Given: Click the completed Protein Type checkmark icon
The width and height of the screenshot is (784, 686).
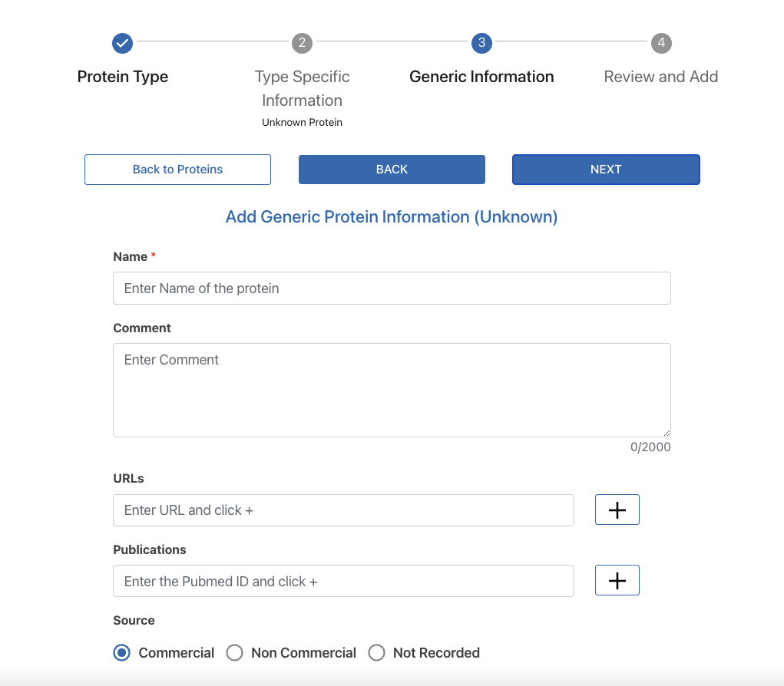Looking at the screenshot, I should pos(122,43).
